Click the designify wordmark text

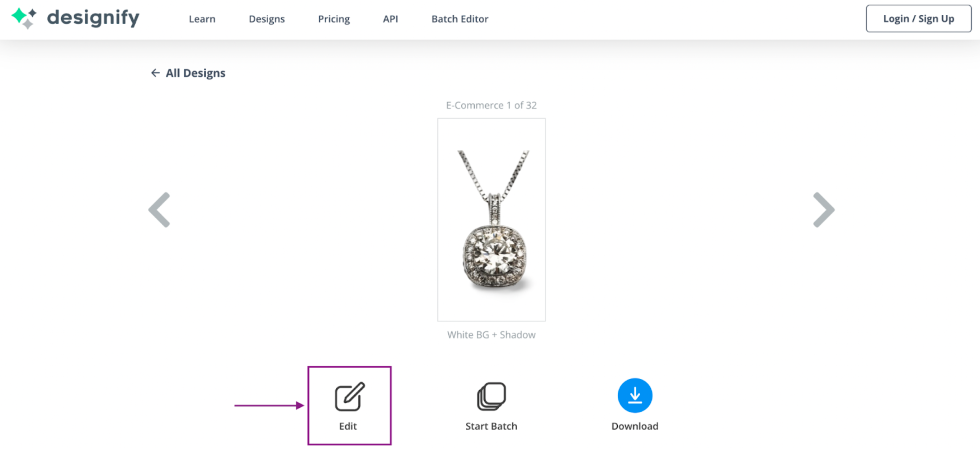tap(93, 18)
